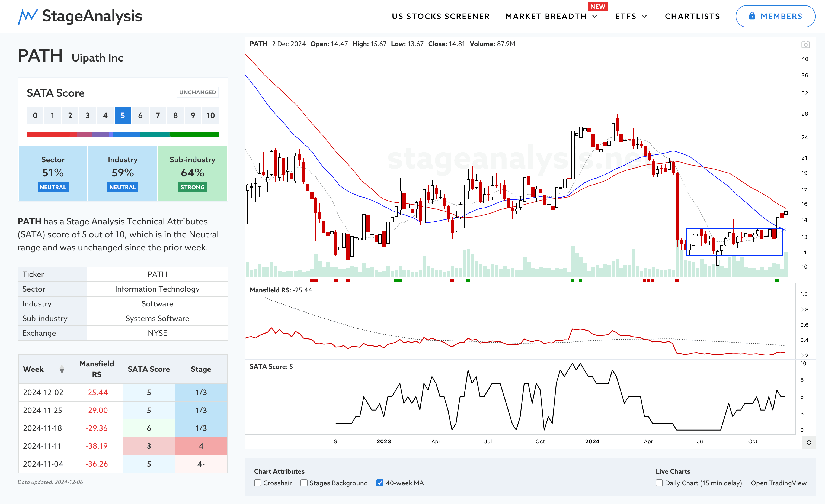Uncheck the 40-week MA checkbox
The height and width of the screenshot is (504, 825).
click(x=380, y=483)
